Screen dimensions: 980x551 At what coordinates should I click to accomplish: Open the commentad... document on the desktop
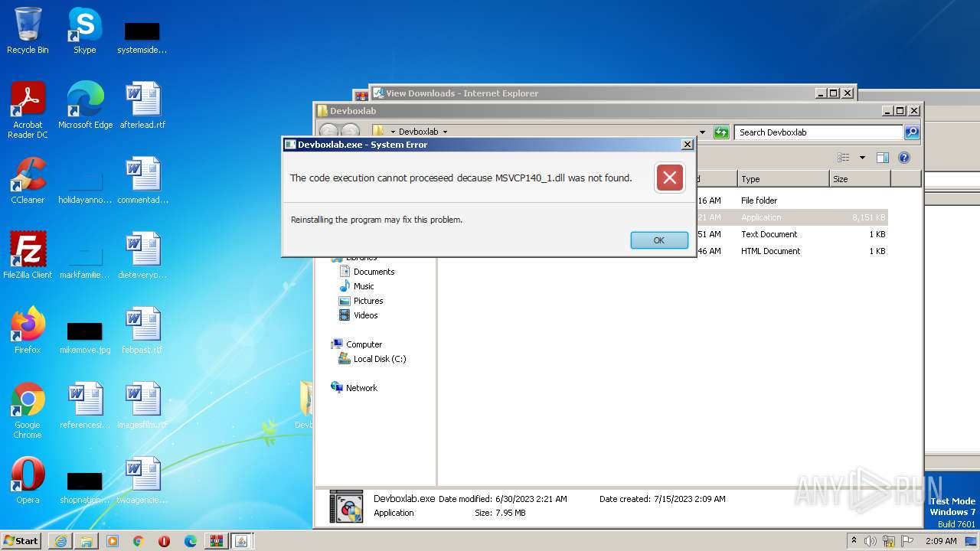pos(142,181)
